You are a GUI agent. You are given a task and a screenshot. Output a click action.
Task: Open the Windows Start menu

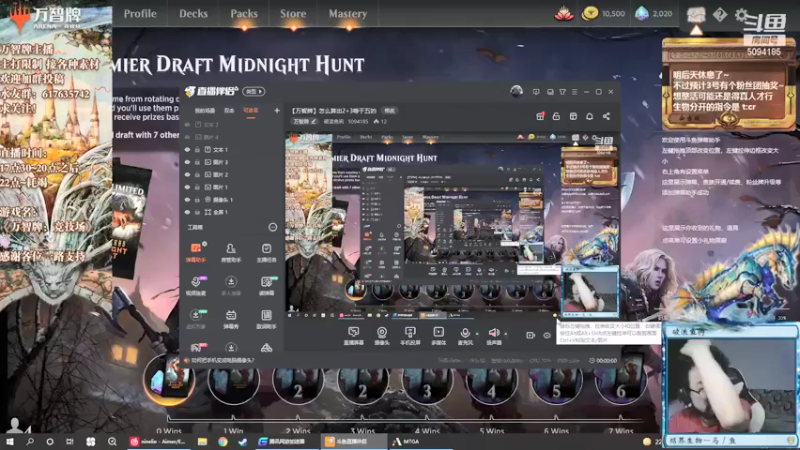10,441
